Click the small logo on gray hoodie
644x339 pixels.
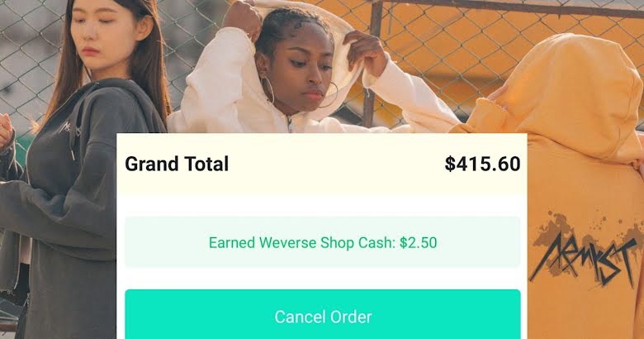pos(69,127)
